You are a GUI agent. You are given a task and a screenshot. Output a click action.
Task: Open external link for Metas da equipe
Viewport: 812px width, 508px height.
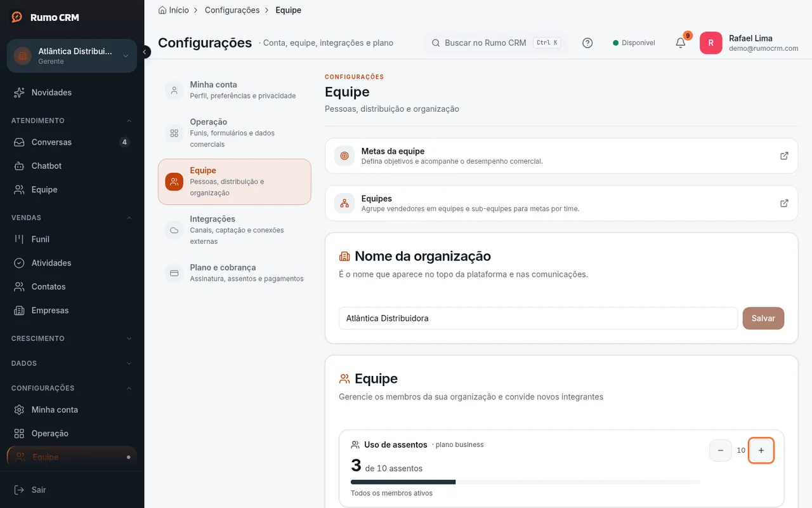(784, 156)
